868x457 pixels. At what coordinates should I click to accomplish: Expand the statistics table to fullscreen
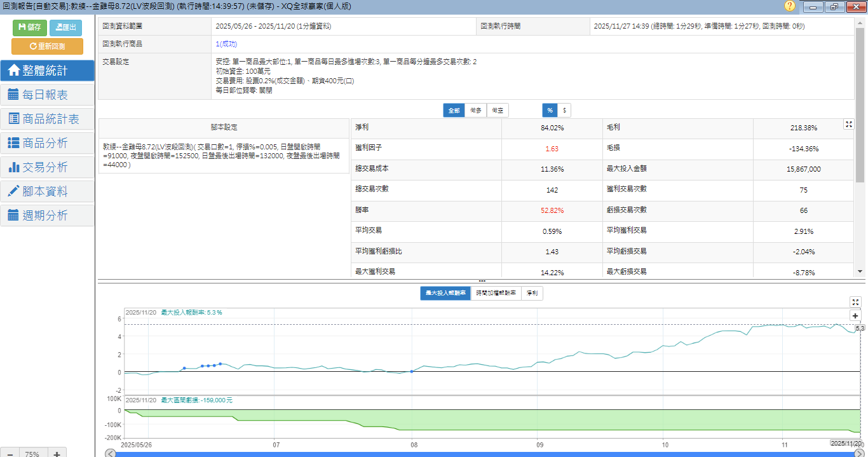pos(848,125)
